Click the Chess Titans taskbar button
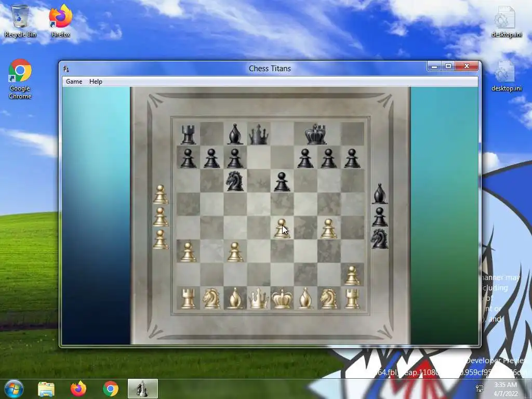 click(143, 389)
